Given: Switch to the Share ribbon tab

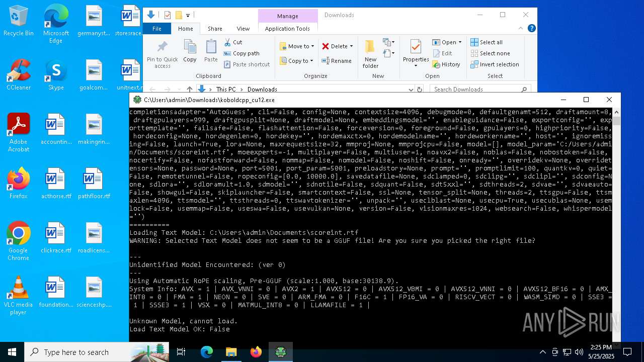Looking at the screenshot, I should [215, 29].
